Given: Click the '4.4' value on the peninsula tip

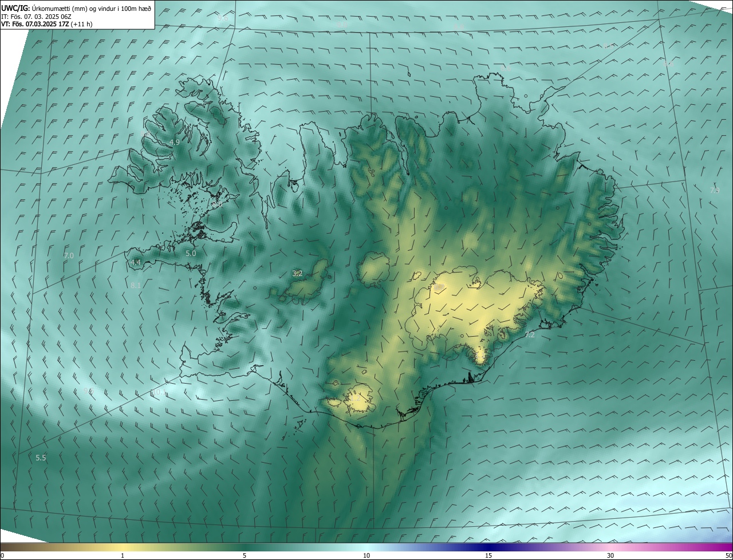Looking at the screenshot, I should click(x=136, y=263).
